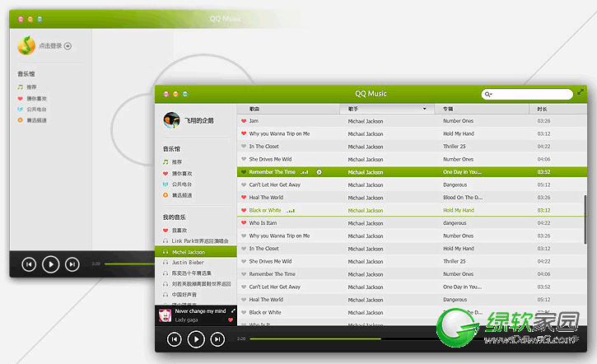
Task: Unlike the song Jam via its heart
Action: point(244,121)
